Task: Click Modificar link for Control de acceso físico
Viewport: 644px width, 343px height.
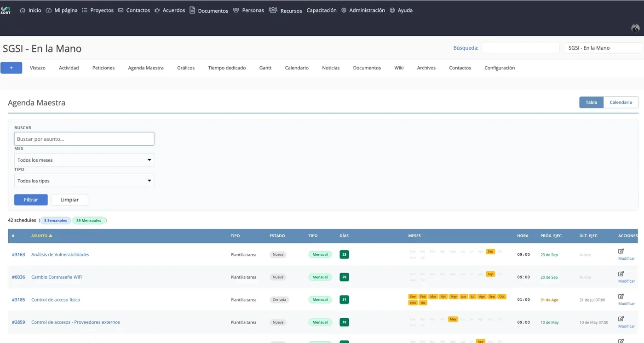Action: coord(627,303)
